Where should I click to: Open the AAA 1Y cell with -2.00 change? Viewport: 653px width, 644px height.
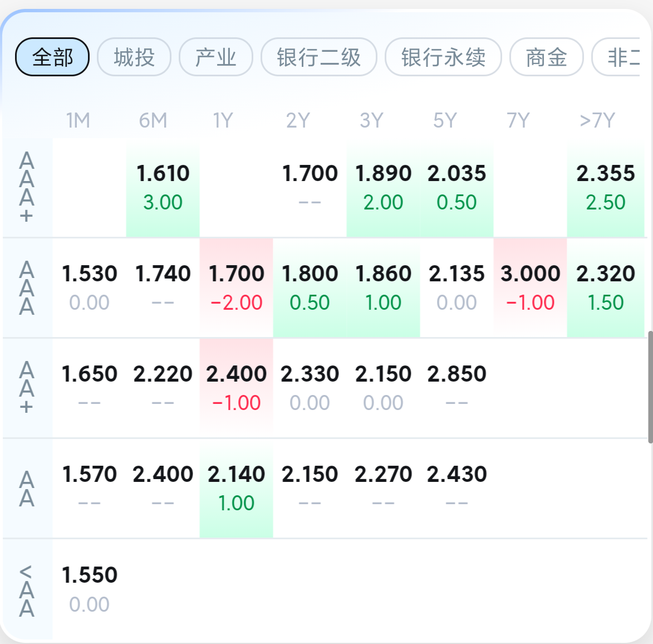point(236,287)
